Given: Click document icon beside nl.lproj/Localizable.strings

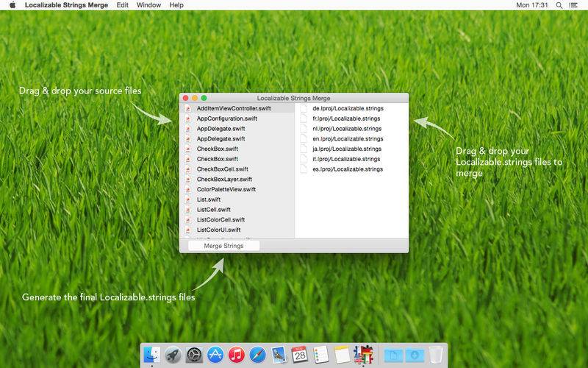Looking at the screenshot, I should (304, 128).
